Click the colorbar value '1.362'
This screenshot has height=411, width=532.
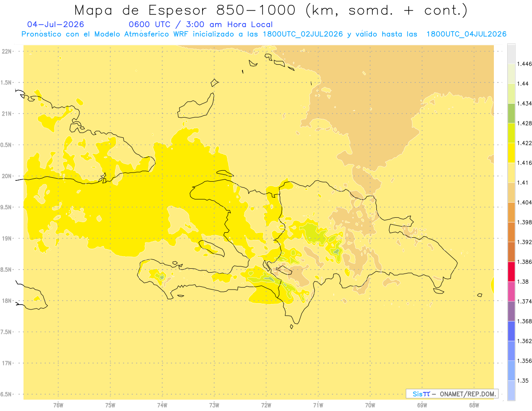[x=524, y=341]
